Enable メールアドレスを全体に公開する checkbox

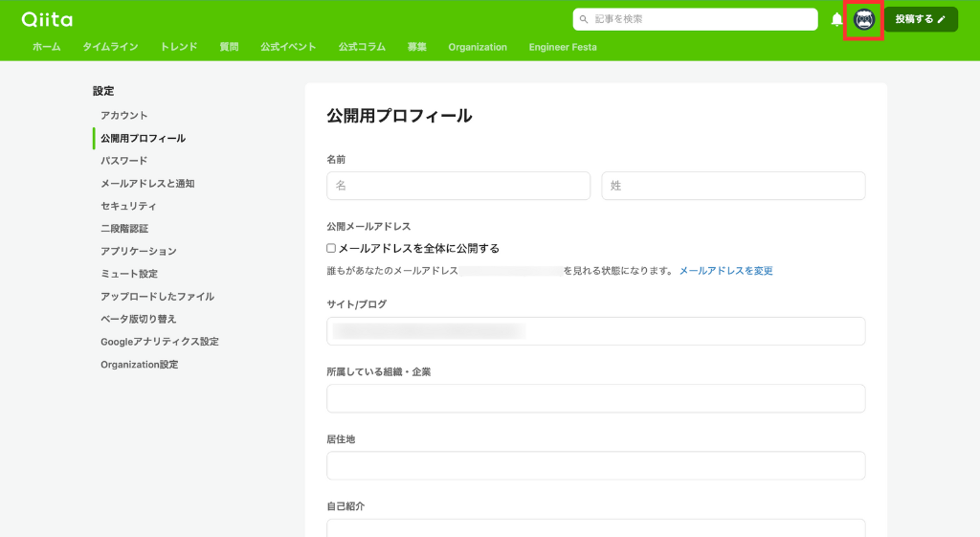(331, 249)
